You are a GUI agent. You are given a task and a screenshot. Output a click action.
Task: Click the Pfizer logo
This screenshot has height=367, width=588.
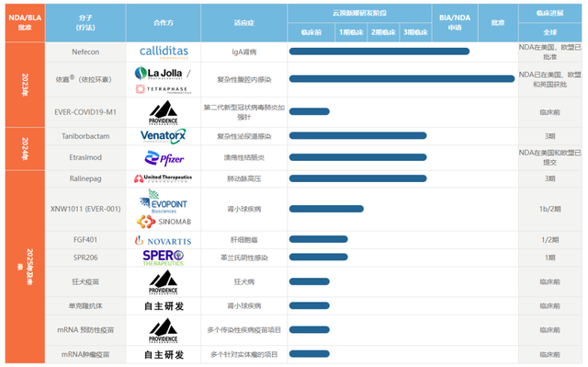tap(164, 158)
